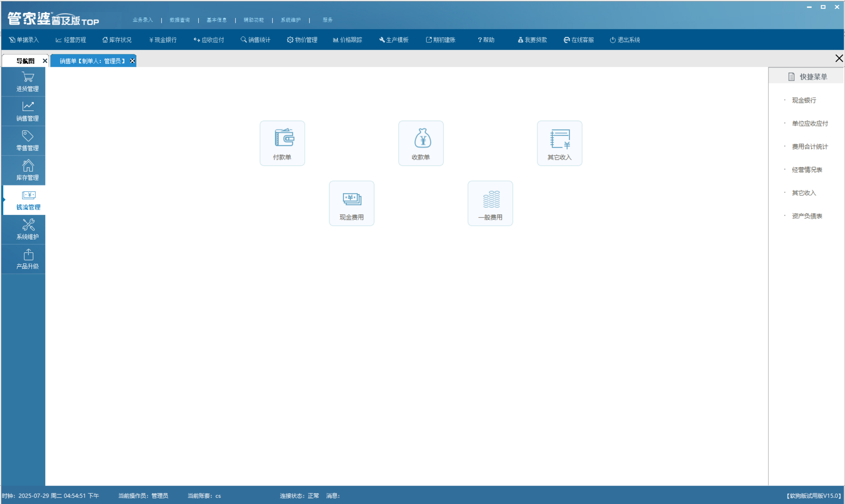Image resolution: width=845 pixels, height=504 pixels.
Task: Open the 基本信息 menu
Action: point(217,20)
